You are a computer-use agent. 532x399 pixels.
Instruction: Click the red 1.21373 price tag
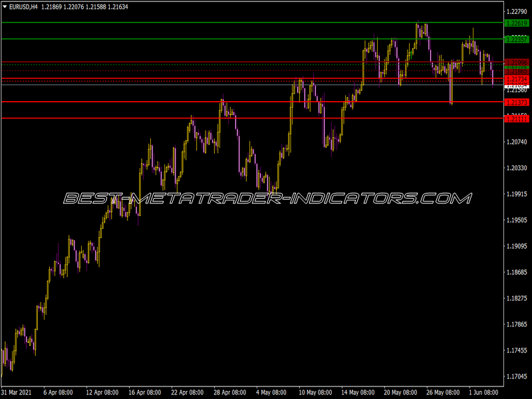click(x=517, y=102)
